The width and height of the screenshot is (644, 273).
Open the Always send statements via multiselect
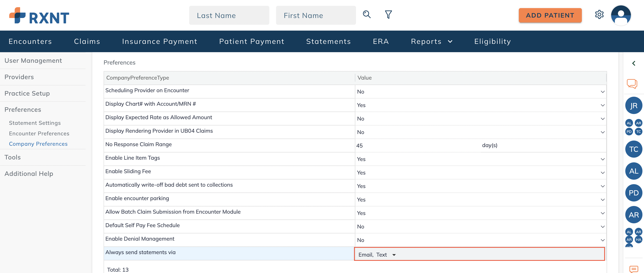pos(479,254)
